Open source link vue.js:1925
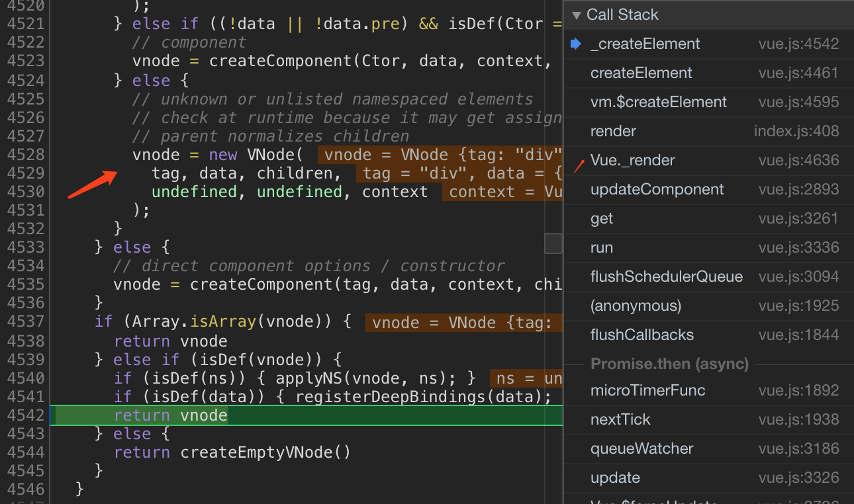 coord(798,306)
